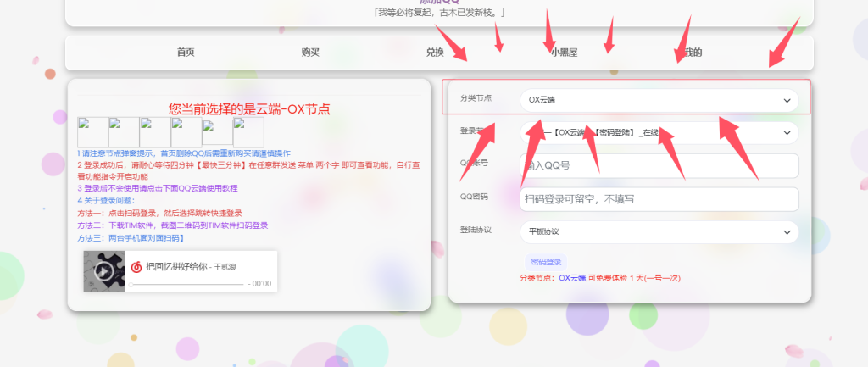Focus the QQ账号 input field
The width and height of the screenshot is (868, 367).
tap(659, 165)
